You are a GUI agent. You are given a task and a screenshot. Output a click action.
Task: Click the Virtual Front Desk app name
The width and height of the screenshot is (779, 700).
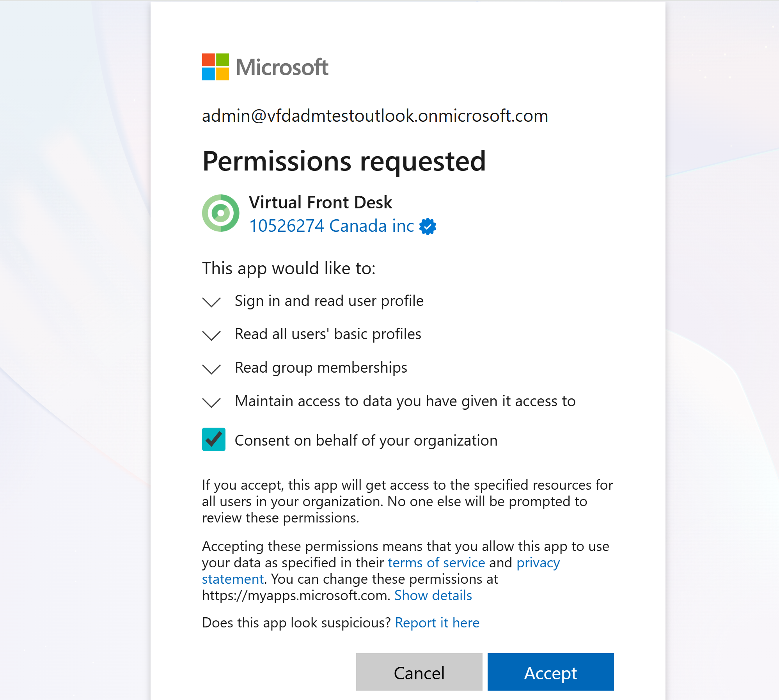(x=320, y=202)
